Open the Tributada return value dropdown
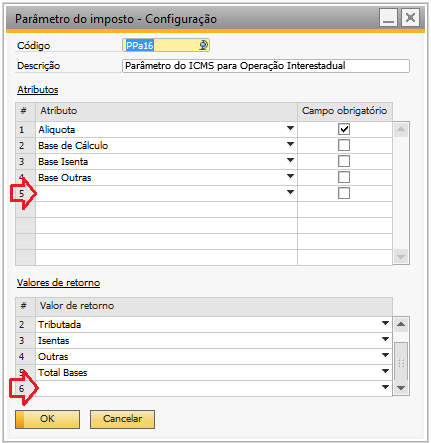Viewport: 431px width, 443px height. click(x=385, y=323)
